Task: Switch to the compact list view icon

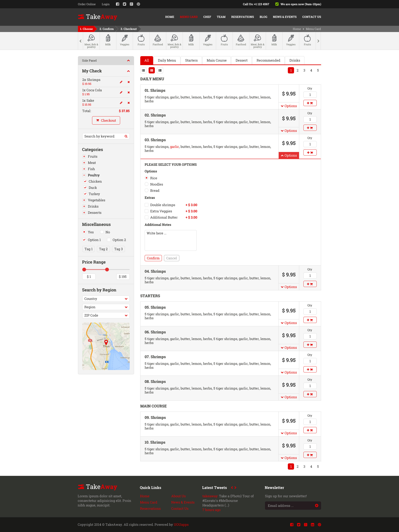Action: pyautogui.click(x=144, y=71)
